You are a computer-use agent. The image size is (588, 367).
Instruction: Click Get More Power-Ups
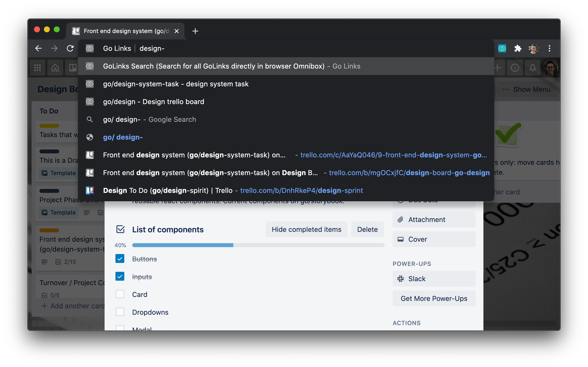coord(434,298)
